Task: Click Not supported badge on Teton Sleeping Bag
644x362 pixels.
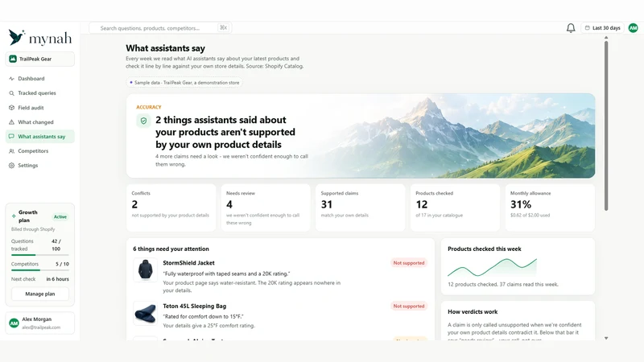Action: pos(409,306)
